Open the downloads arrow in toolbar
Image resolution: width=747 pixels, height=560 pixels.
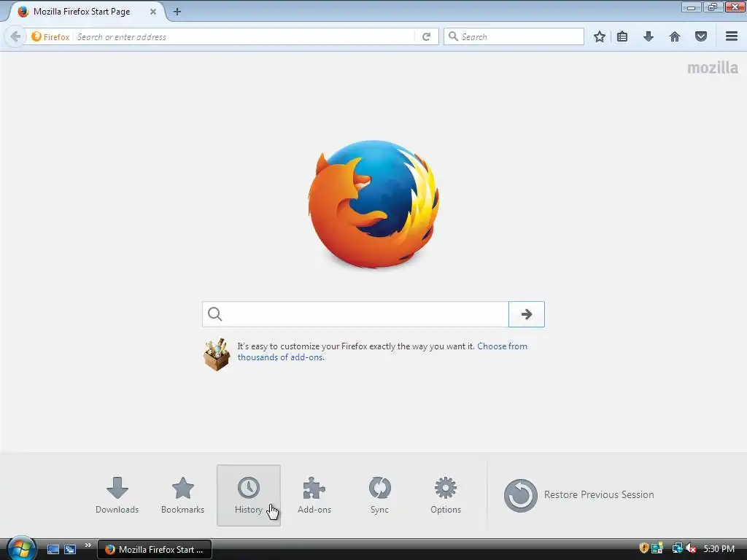click(x=649, y=36)
